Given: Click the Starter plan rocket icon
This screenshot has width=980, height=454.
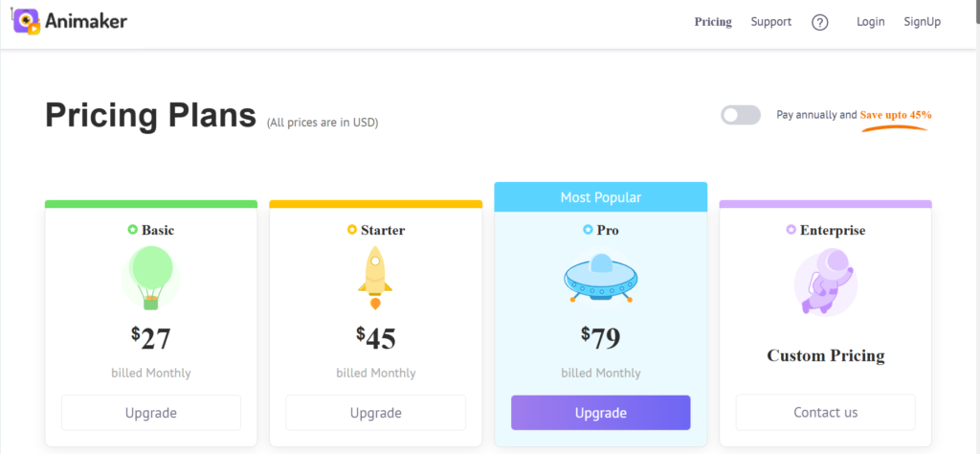Looking at the screenshot, I should [x=375, y=278].
